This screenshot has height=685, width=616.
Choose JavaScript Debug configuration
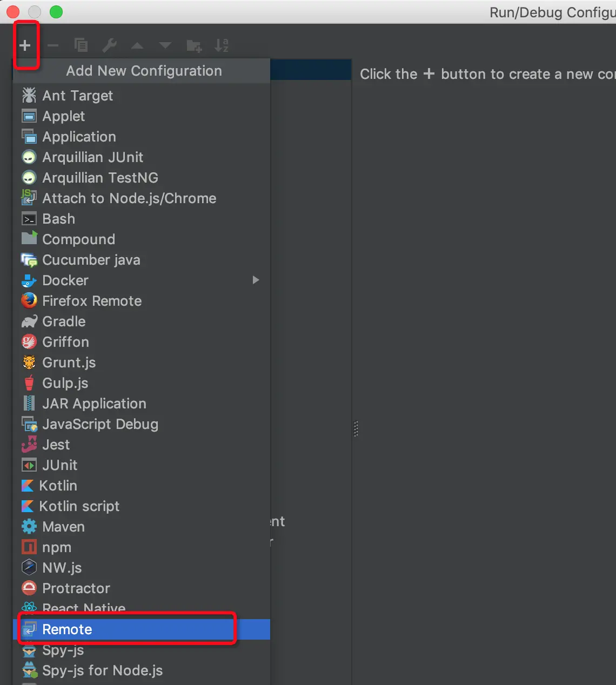click(142, 424)
